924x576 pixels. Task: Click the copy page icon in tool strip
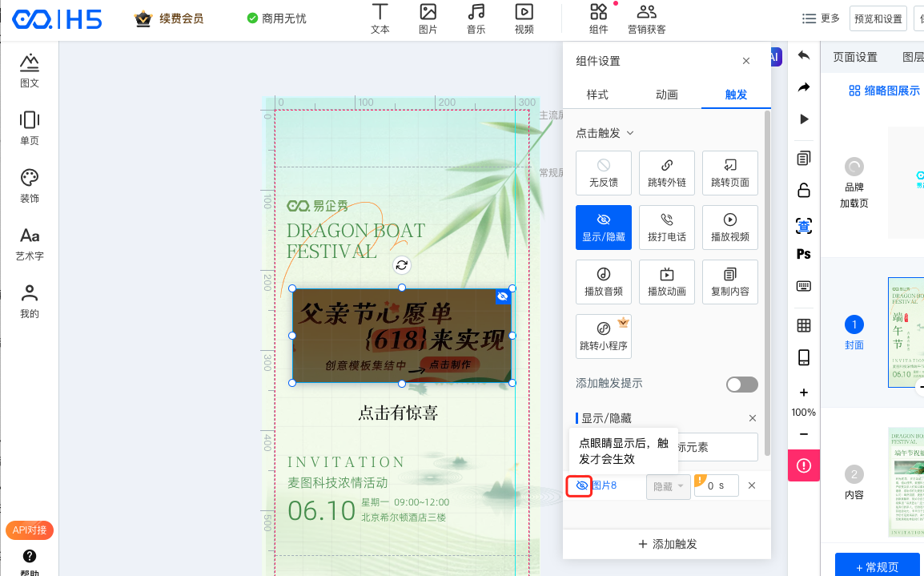click(x=804, y=158)
